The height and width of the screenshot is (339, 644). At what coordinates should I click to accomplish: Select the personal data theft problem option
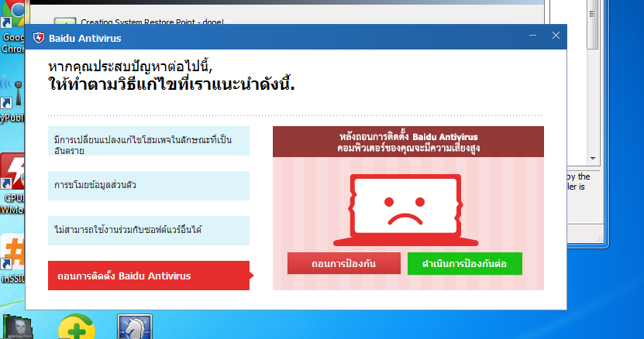click(149, 186)
